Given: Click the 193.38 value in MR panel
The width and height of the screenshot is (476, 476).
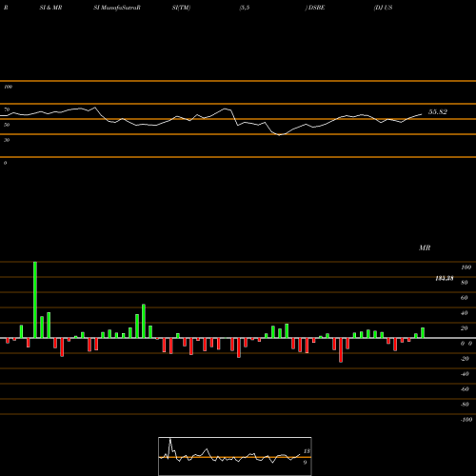Looking at the screenshot, I should point(445,278).
